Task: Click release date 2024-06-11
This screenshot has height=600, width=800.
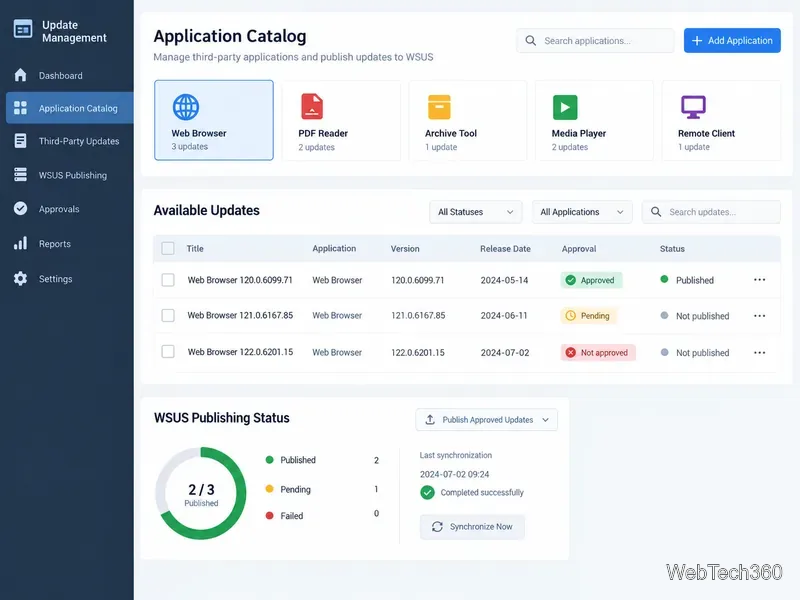Action: click(504, 315)
